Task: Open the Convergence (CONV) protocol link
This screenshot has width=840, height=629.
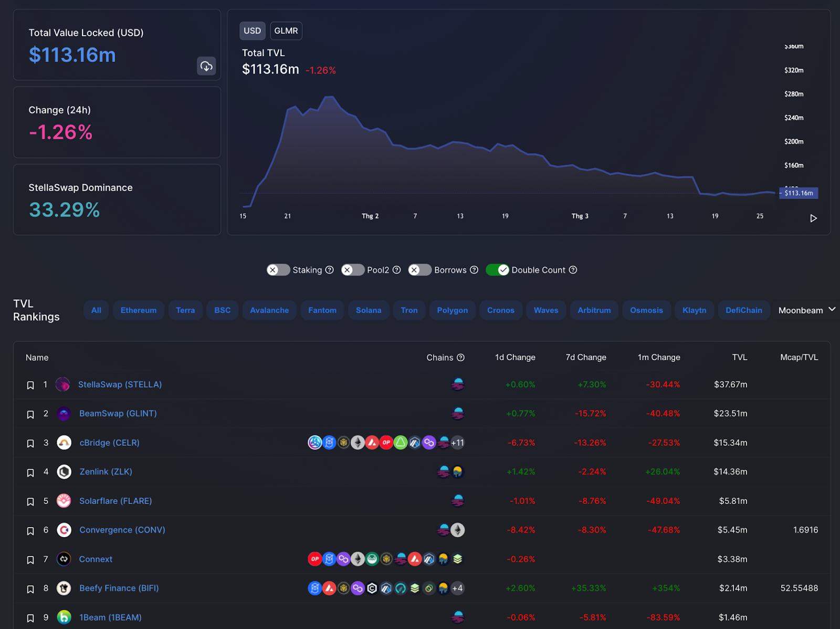Action: tap(122, 530)
